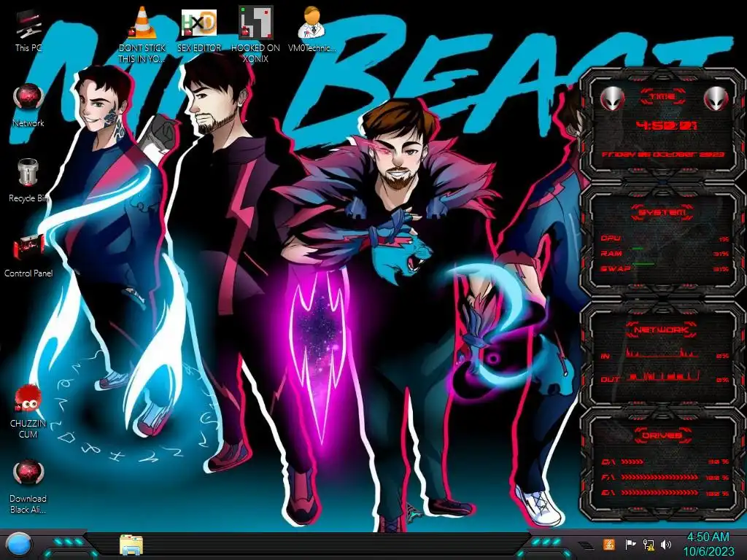The width and height of the screenshot is (747, 560).
Task: Click the red clock reading in the TIME widget
Action: pyautogui.click(x=666, y=125)
